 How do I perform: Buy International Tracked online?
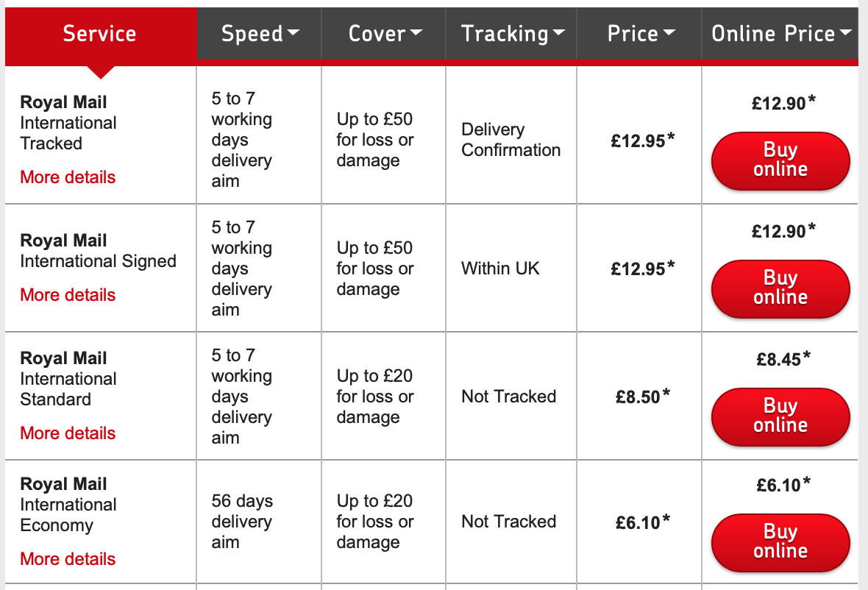[780, 160]
